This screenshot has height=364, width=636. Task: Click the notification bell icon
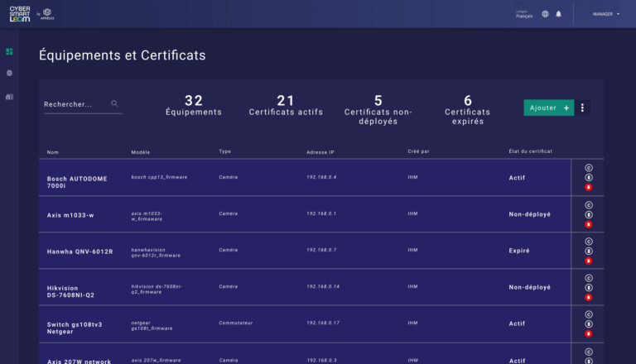(558, 14)
